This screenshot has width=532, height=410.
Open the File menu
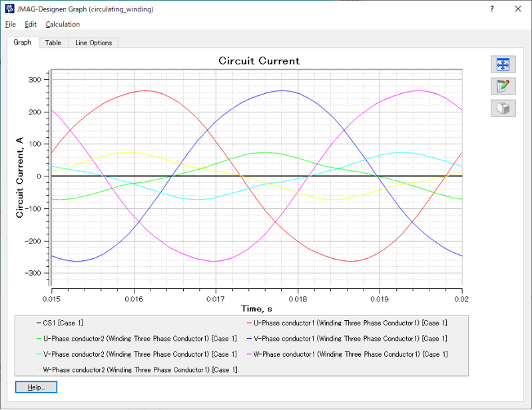tap(10, 25)
